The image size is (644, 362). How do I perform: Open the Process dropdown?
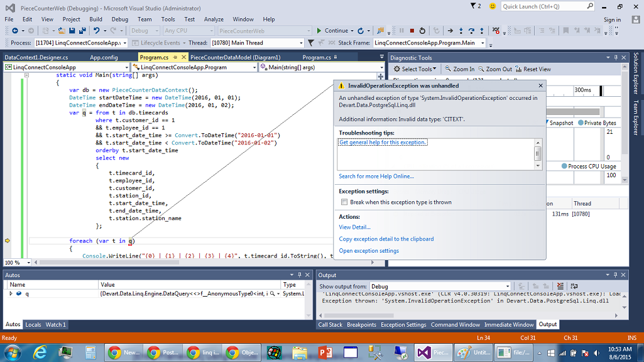pos(124,43)
